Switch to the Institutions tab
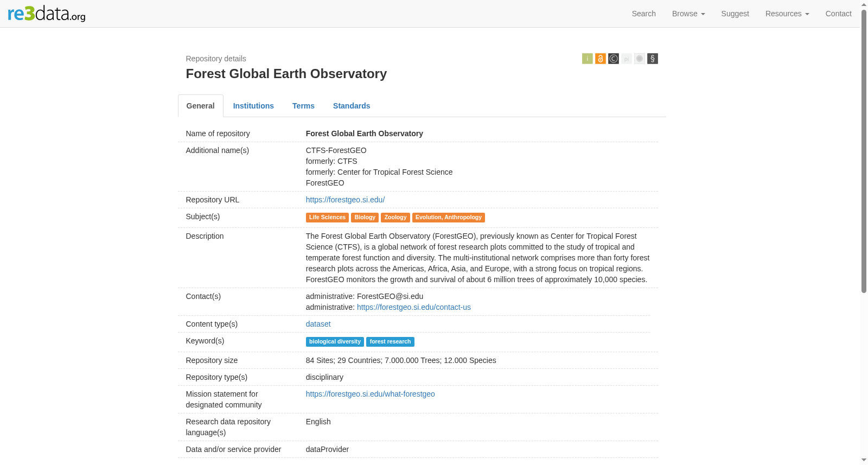The height and width of the screenshot is (465, 868). point(253,106)
